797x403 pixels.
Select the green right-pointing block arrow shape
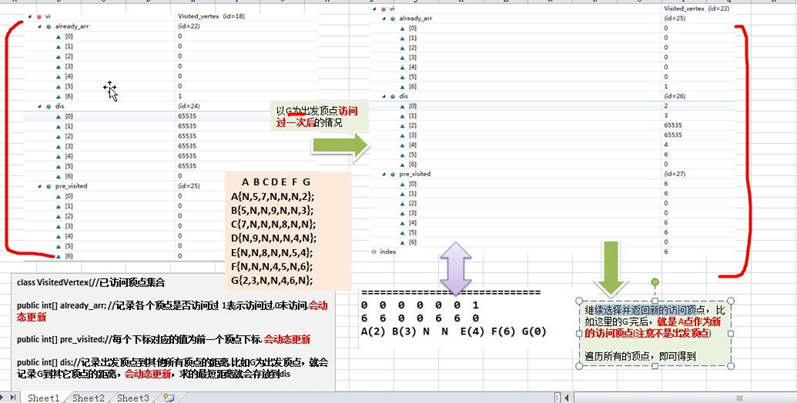340,146
